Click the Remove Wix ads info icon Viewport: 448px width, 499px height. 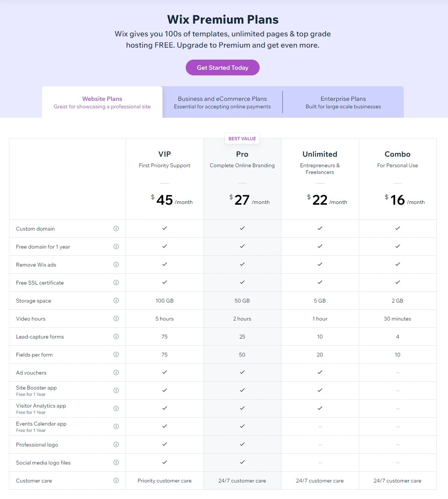pos(116,264)
